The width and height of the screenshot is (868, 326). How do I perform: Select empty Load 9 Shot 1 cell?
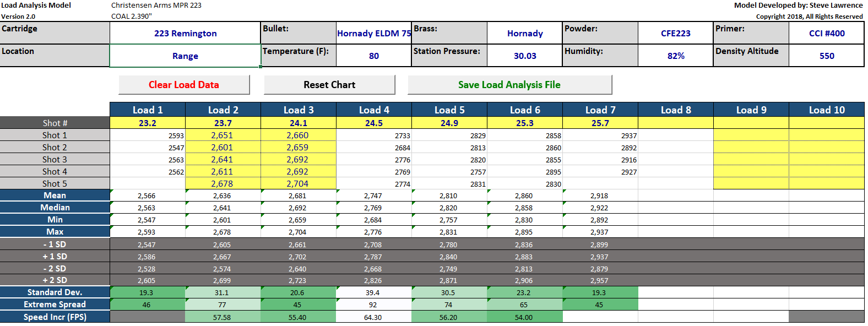pos(751,135)
